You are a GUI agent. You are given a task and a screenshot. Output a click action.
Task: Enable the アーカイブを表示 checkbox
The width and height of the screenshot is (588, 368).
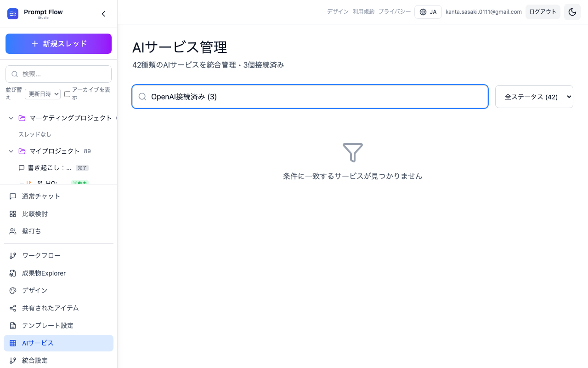[67, 94]
